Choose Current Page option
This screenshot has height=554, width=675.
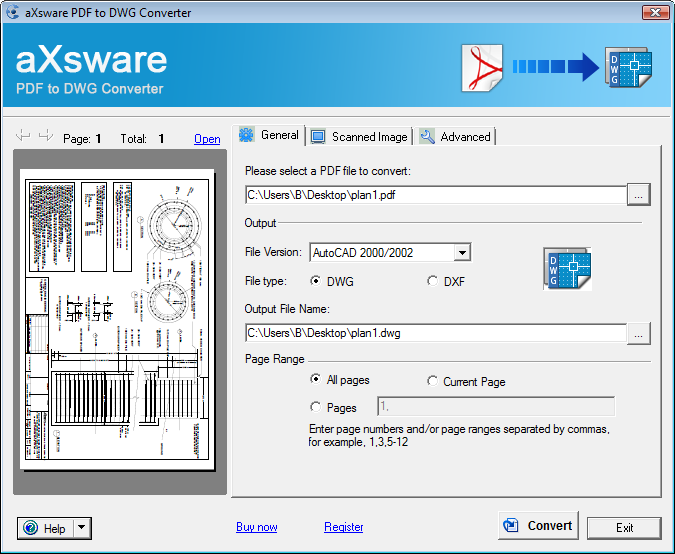coord(432,381)
